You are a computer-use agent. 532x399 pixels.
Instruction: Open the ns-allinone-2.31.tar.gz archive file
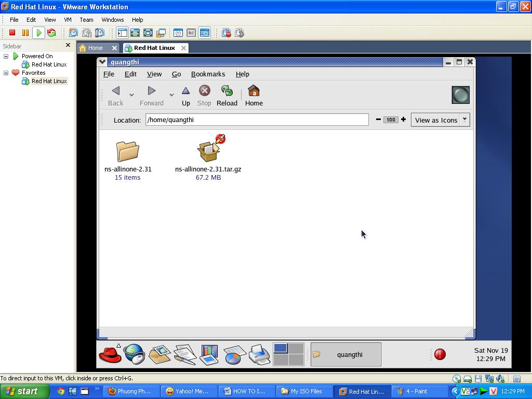208,151
